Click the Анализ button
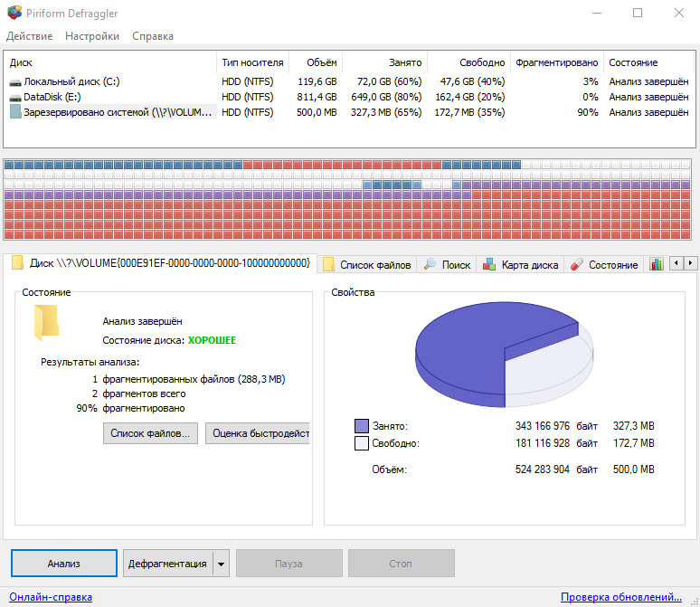 (x=64, y=564)
